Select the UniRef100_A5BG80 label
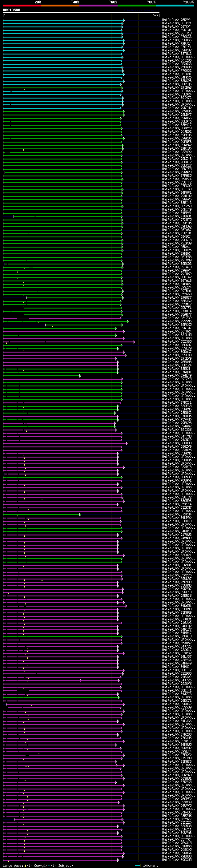Viewport: 197px width, 868px height. [x=176, y=67]
